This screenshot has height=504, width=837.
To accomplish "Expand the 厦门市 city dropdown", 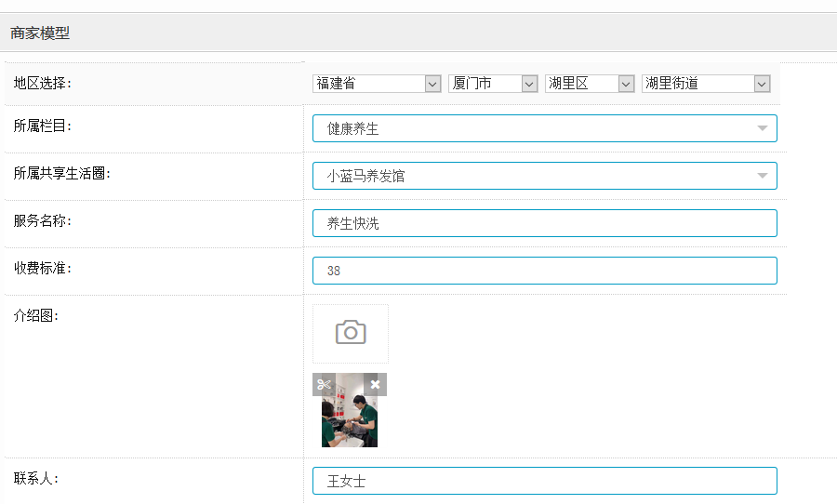I will pos(492,84).
